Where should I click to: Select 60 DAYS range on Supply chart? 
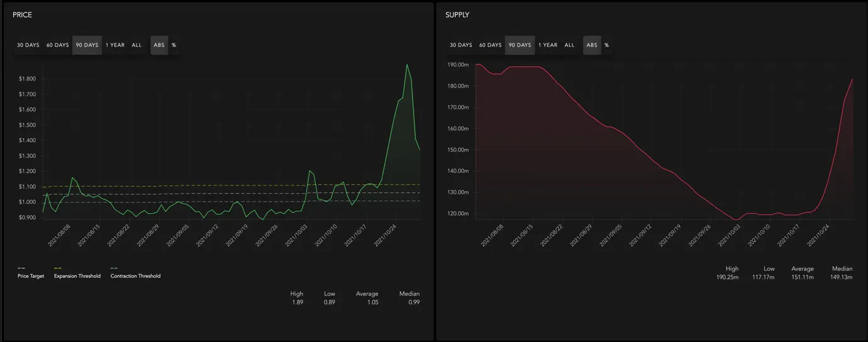(x=491, y=45)
